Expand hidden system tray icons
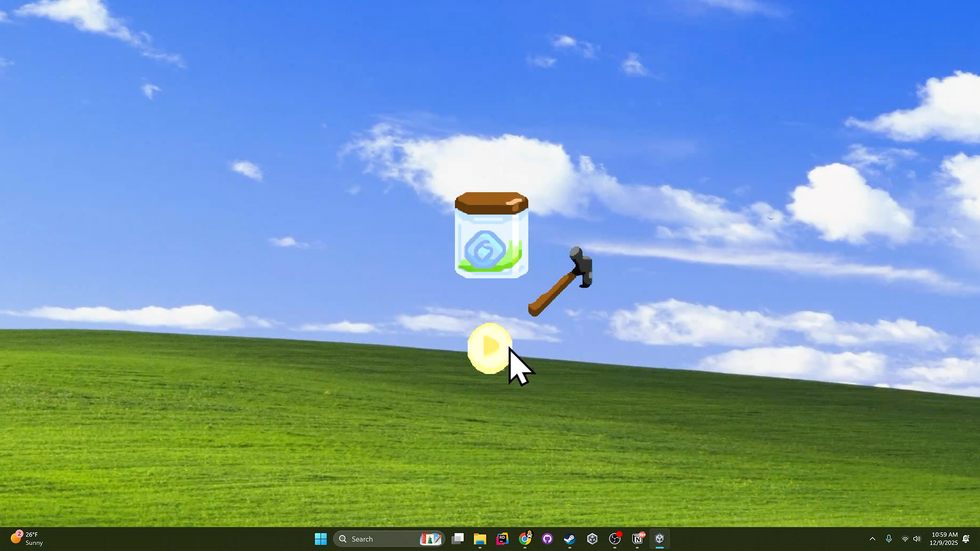 [x=873, y=539]
